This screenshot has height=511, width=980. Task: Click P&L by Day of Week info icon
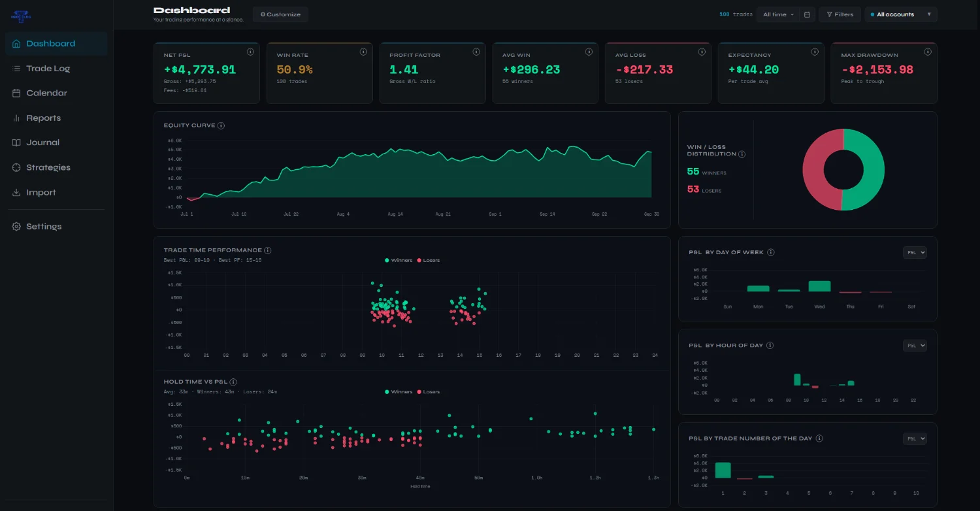point(771,252)
